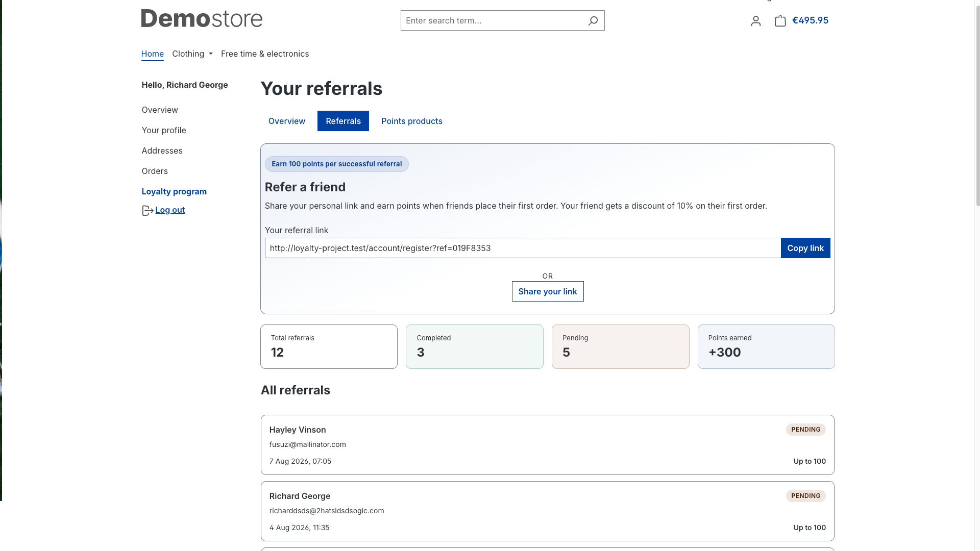The width and height of the screenshot is (980, 551).
Task: Select the Referrals tab
Action: point(343,121)
